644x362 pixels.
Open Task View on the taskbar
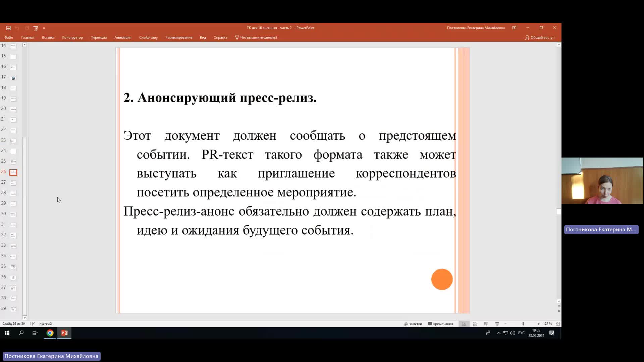pyautogui.click(x=35, y=333)
